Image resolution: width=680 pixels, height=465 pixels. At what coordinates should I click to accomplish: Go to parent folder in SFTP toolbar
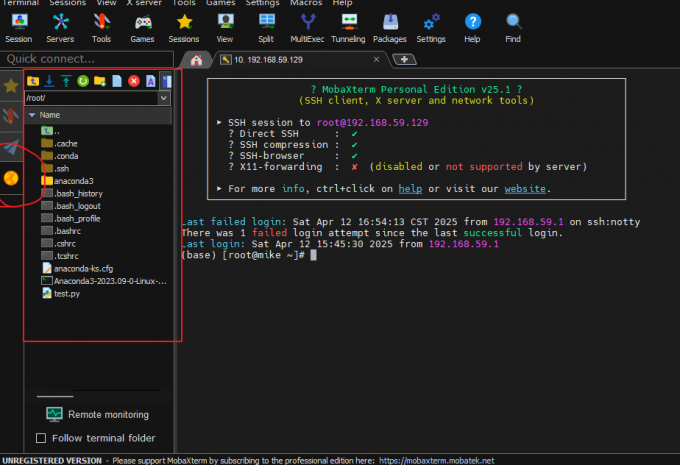tap(33, 81)
